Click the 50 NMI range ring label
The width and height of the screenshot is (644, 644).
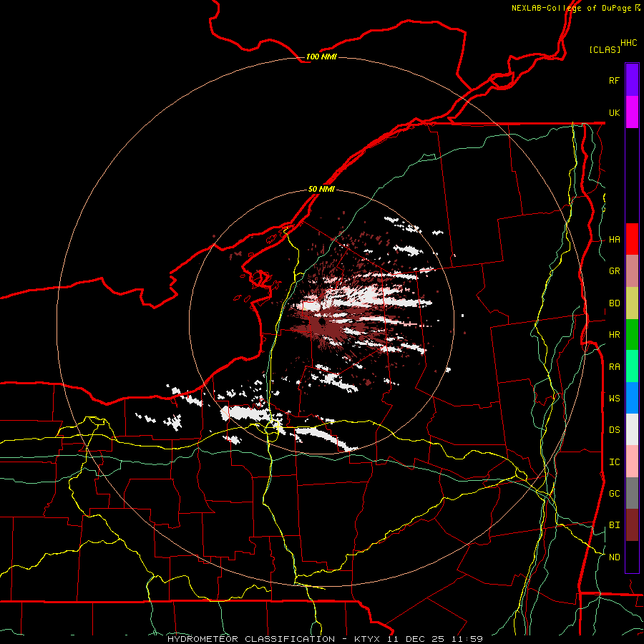[321, 189]
